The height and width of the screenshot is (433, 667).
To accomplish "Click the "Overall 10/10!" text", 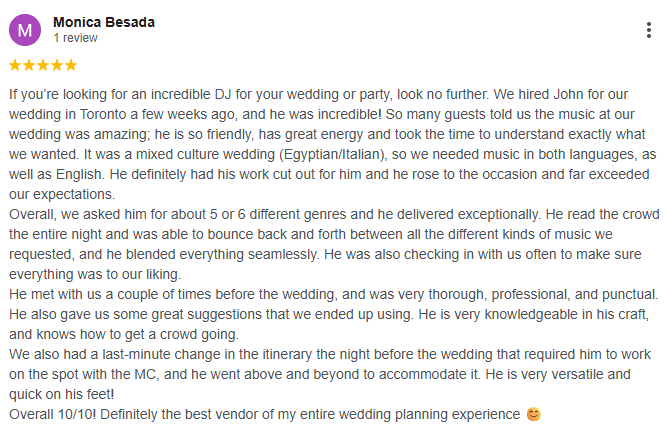I will [53, 414].
